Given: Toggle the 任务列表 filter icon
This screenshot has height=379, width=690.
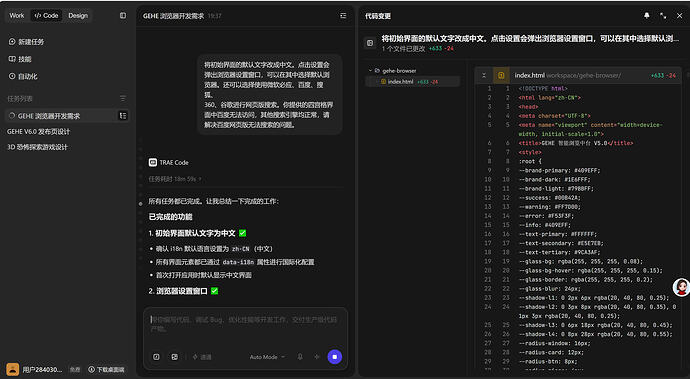Looking at the screenshot, I should click(x=123, y=98).
